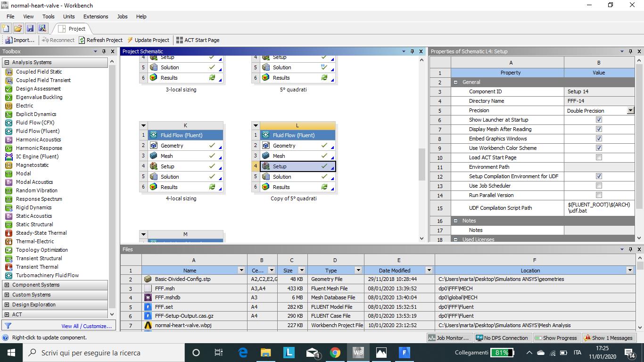Expand the Design Exploration section
The image size is (644, 362).
[x=7, y=304]
